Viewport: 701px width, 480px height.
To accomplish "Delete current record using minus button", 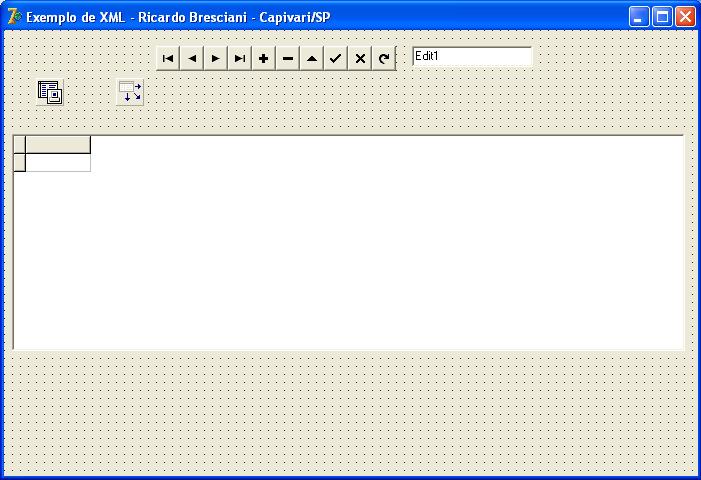I will tap(288, 58).
